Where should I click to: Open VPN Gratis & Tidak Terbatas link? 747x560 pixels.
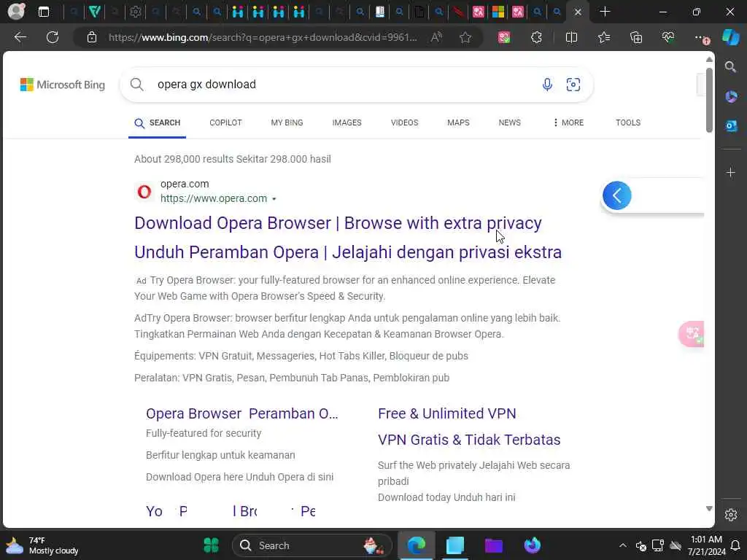(x=469, y=440)
